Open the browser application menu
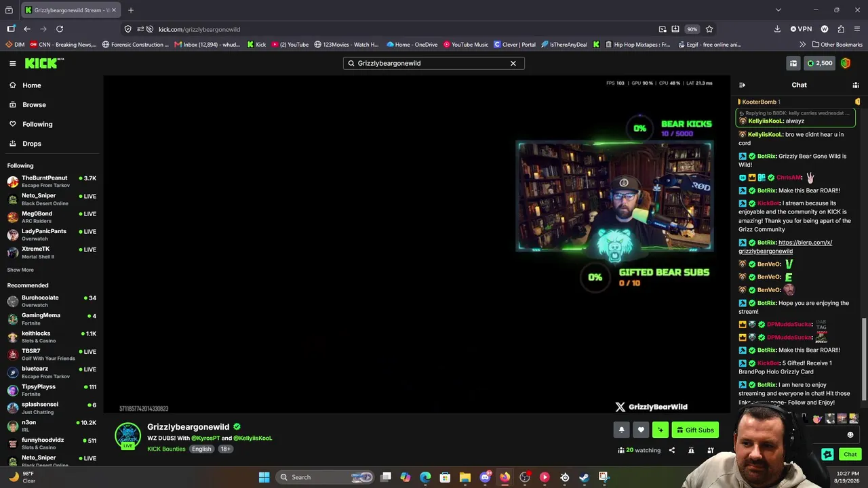The image size is (868, 488). pos(857,29)
